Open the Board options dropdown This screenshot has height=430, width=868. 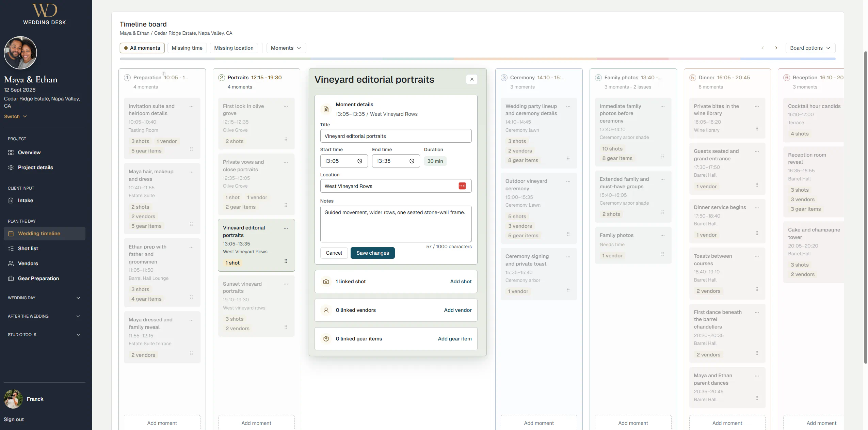tap(810, 48)
